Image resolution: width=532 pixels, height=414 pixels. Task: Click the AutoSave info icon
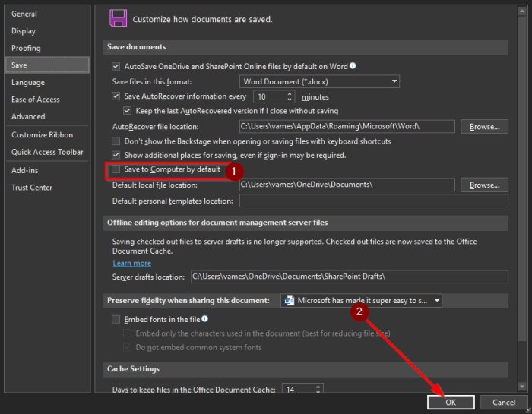[x=353, y=66]
